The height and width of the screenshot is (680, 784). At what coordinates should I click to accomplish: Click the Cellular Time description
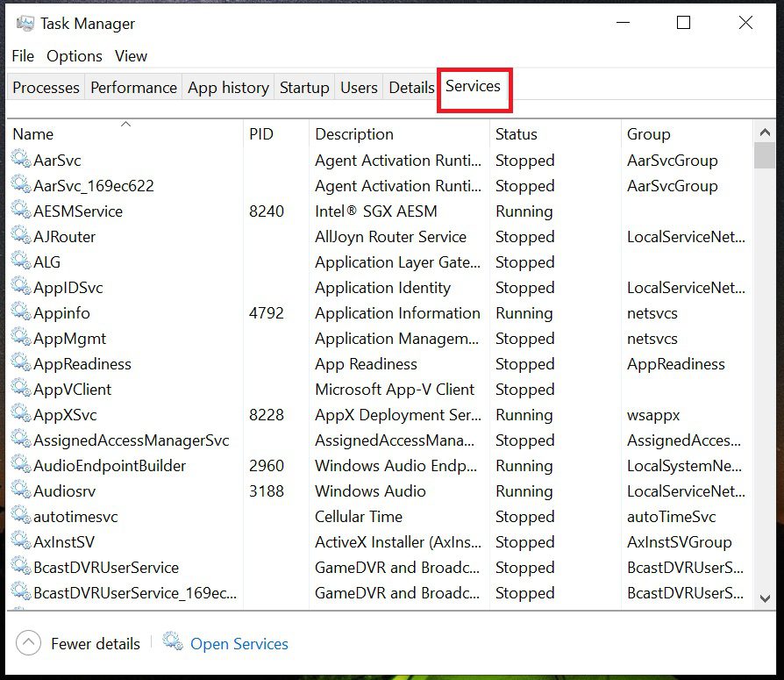(359, 517)
